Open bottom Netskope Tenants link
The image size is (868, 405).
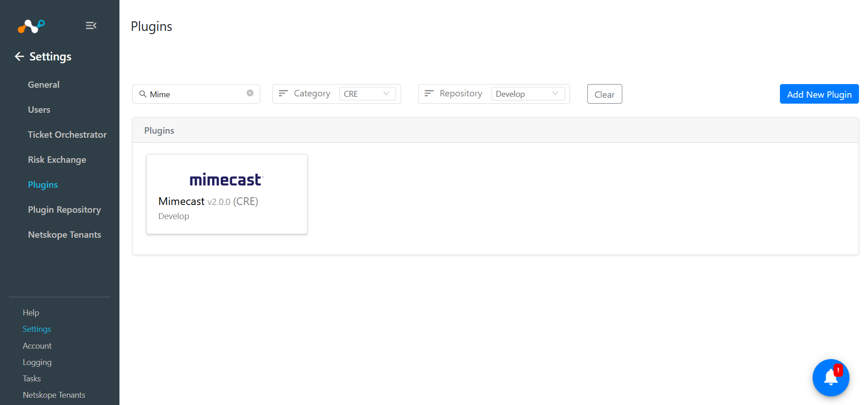click(54, 395)
